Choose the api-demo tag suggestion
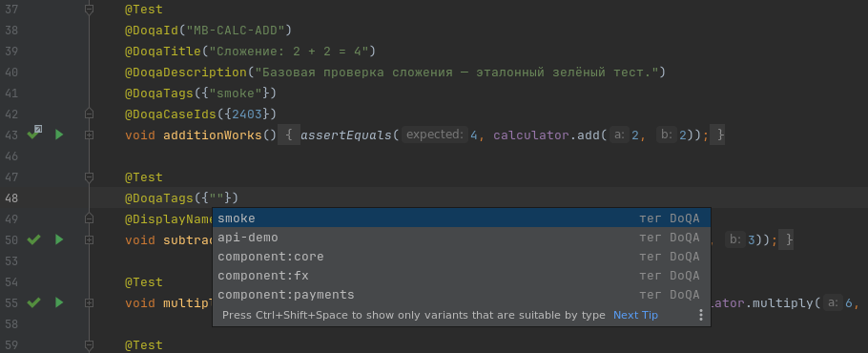Screen dimensions: 868x353 462,238
